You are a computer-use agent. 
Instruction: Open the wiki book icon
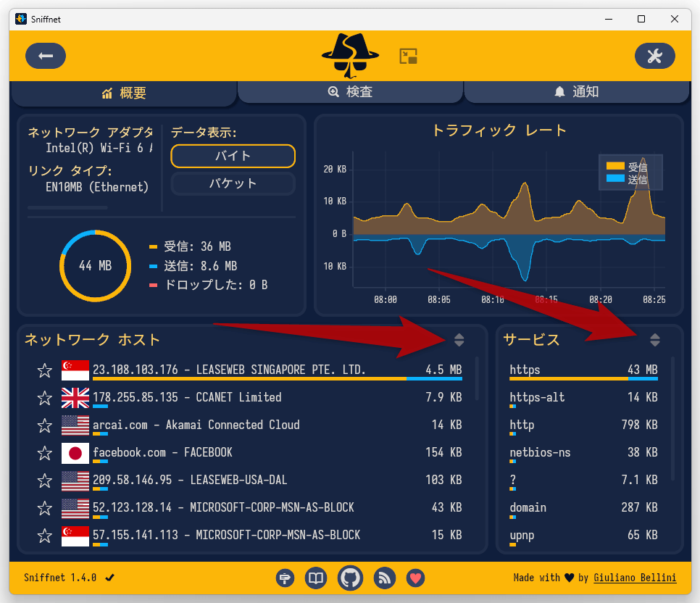point(316,578)
